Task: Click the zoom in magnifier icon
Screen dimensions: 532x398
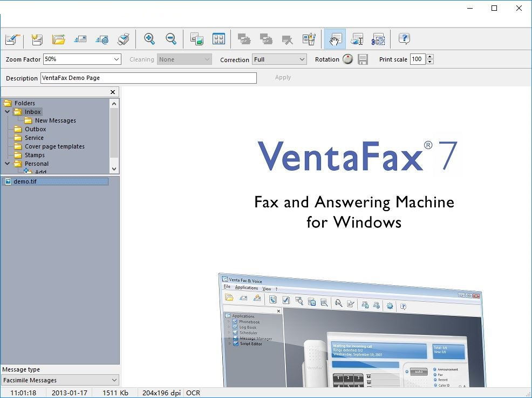Action: point(149,39)
